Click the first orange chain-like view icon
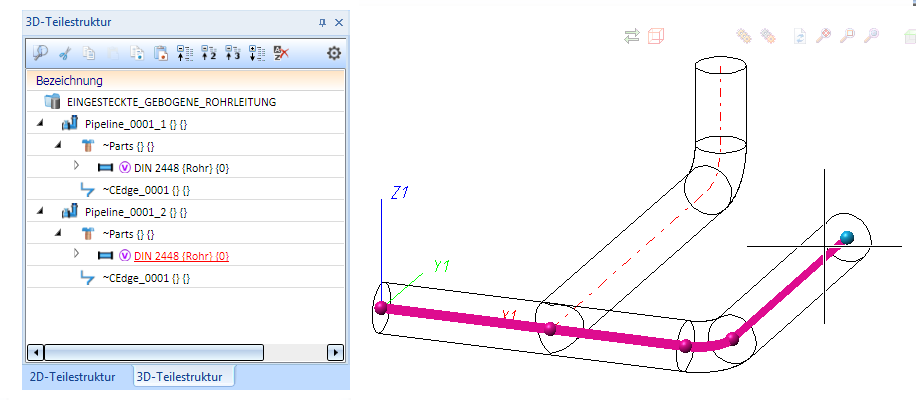916x400 pixels. tap(743, 36)
